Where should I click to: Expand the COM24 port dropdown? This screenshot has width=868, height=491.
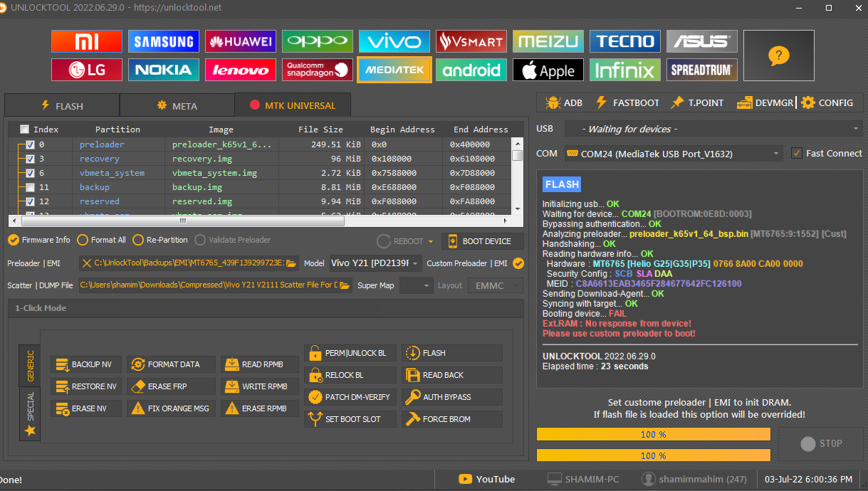673,154
